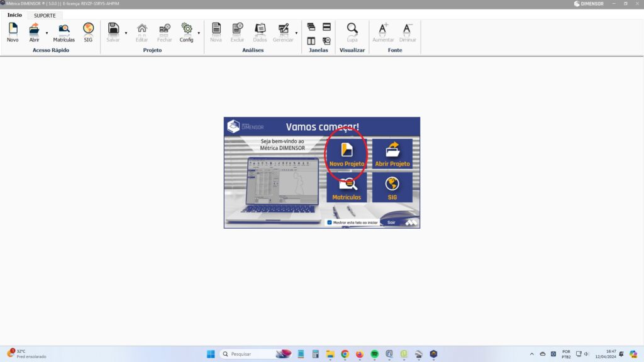Switch to the SUPORTE ribbon tab

(45, 16)
